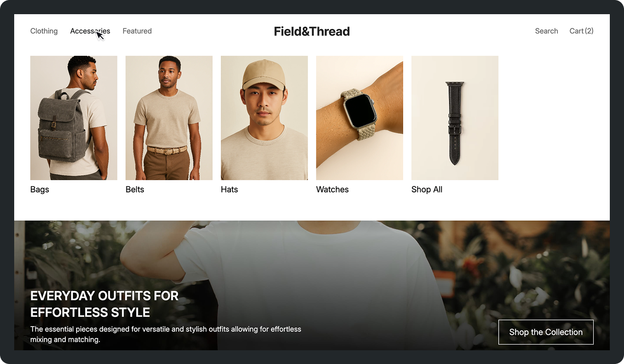Viewport: 624px width, 364px height.
Task: Click the hero description paragraph text
Action: tap(166, 334)
